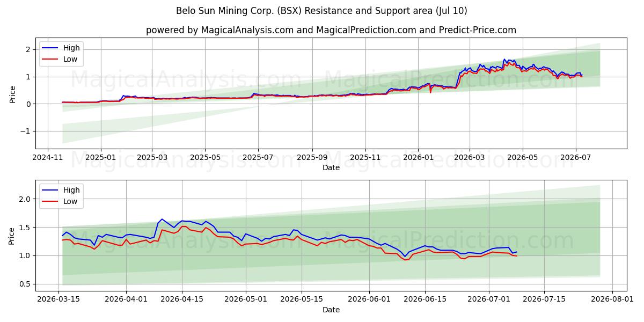
Task: Click the '0.5' price tick on bottom chart
Action: pyautogui.click(x=25, y=284)
